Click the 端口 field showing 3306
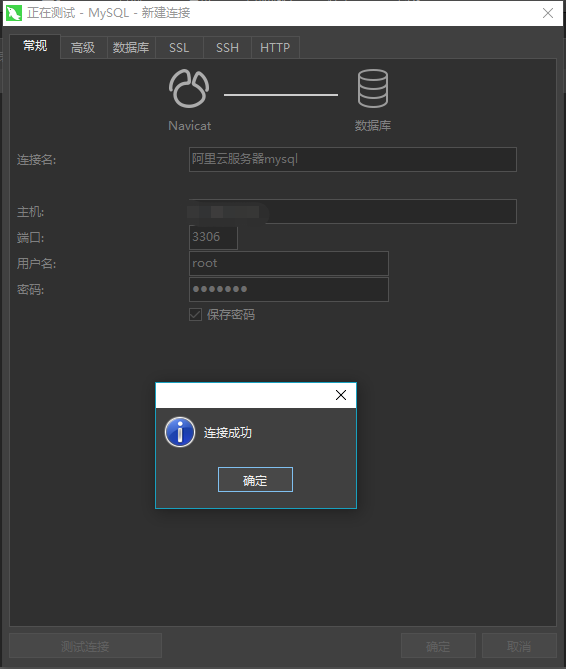The height and width of the screenshot is (669, 566). 213,237
